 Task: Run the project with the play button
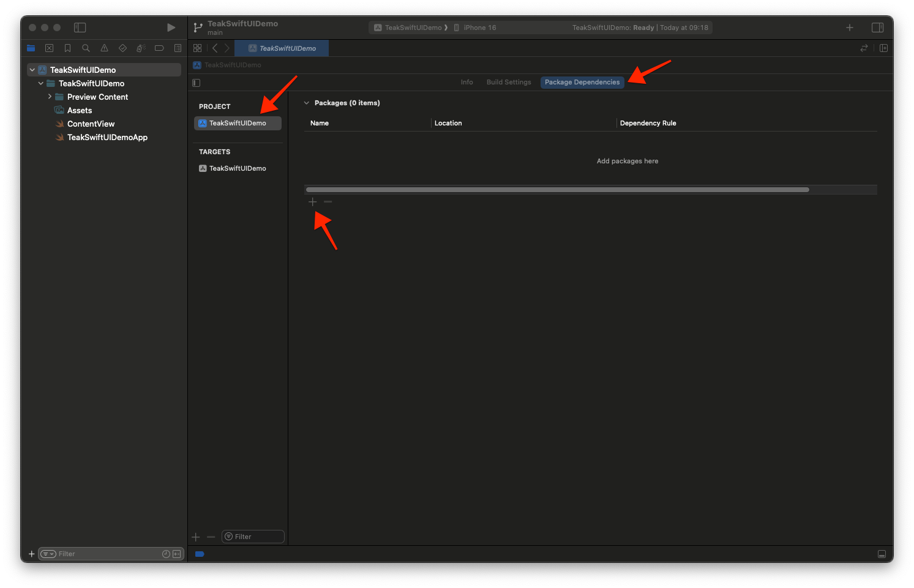click(x=171, y=28)
